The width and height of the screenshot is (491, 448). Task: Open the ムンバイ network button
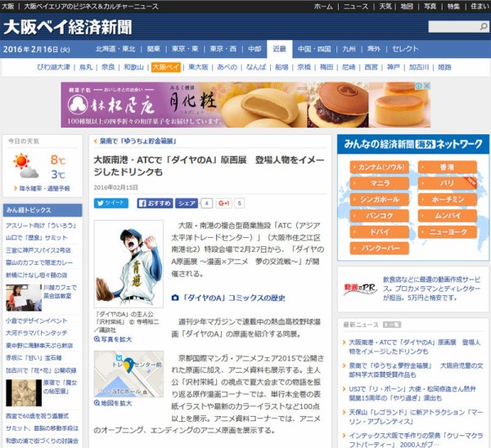click(447, 216)
